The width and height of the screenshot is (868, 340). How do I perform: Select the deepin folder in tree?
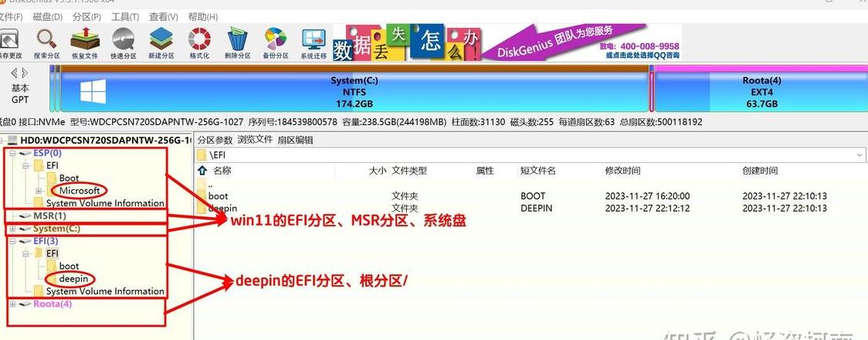[x=73, y=279]
